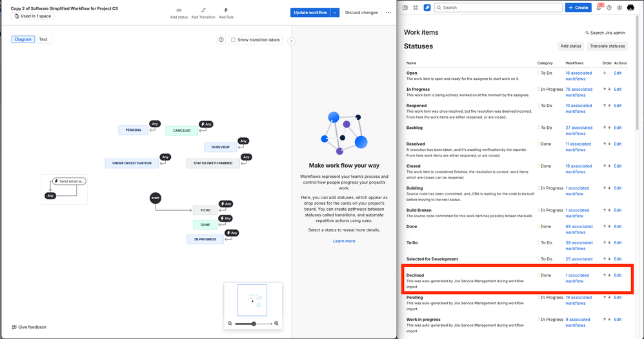
Task: Edit the Open status
Action: tap(618, 73)
